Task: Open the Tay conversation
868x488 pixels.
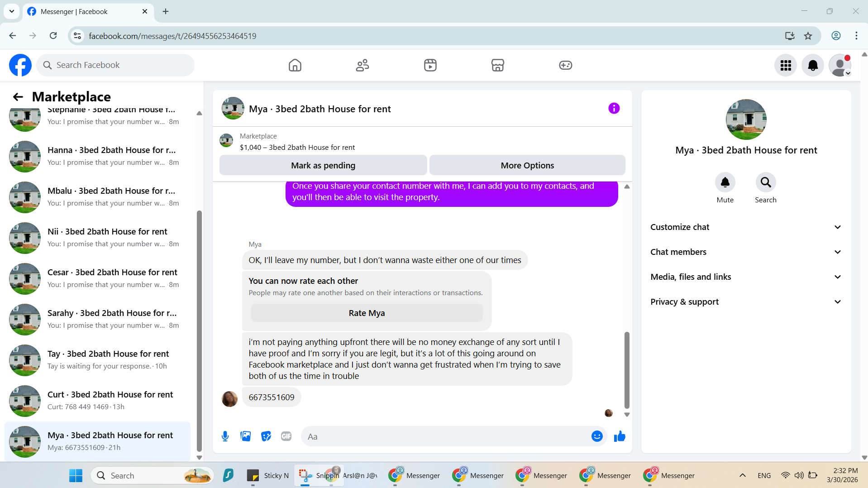Action: tap(97, 360)
